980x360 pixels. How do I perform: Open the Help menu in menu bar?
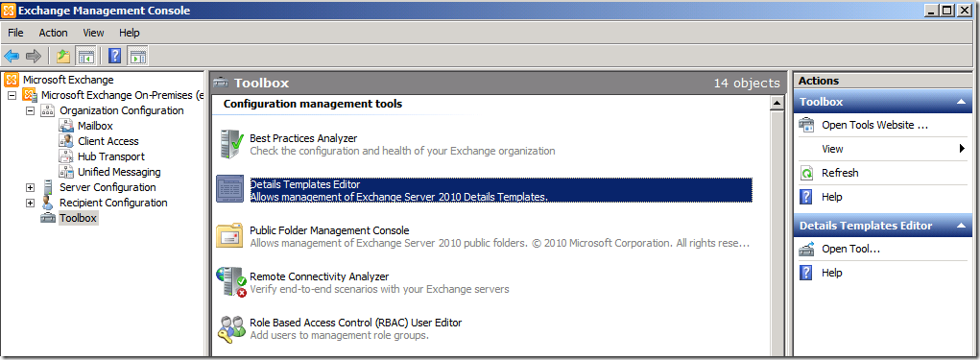tap(130, 33)
